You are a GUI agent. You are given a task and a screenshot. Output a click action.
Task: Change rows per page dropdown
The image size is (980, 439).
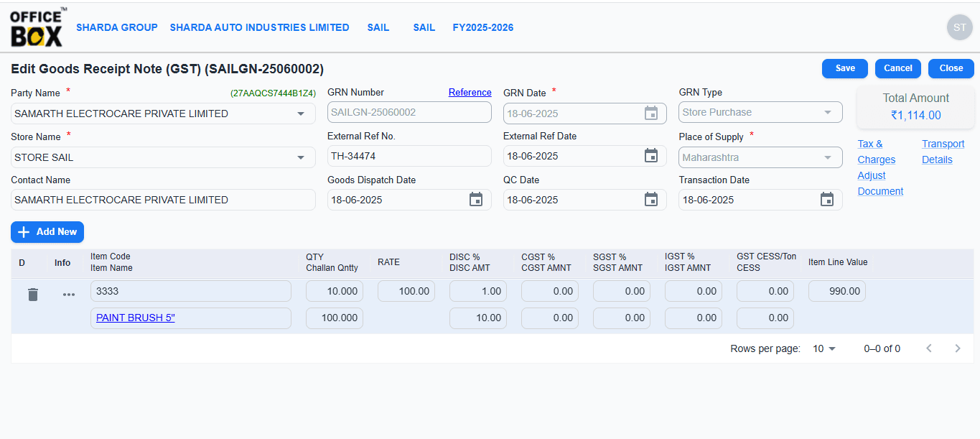click(824, 348)
